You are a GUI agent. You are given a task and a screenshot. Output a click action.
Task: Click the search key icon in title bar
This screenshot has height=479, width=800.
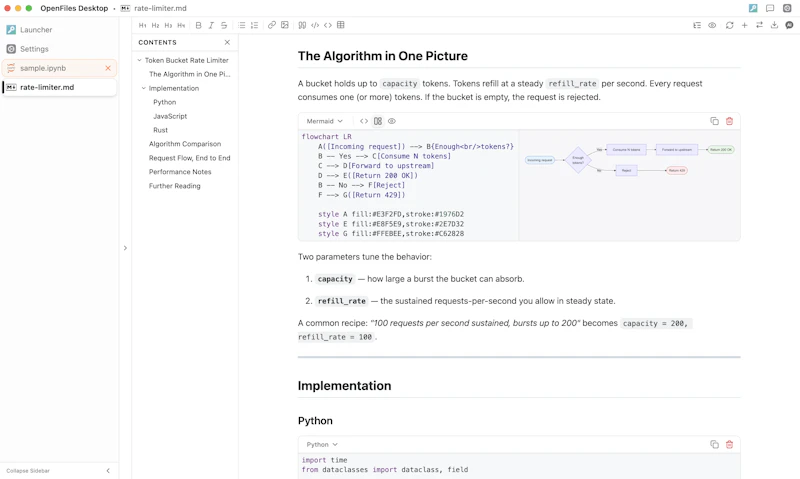(x=753, y=8)
